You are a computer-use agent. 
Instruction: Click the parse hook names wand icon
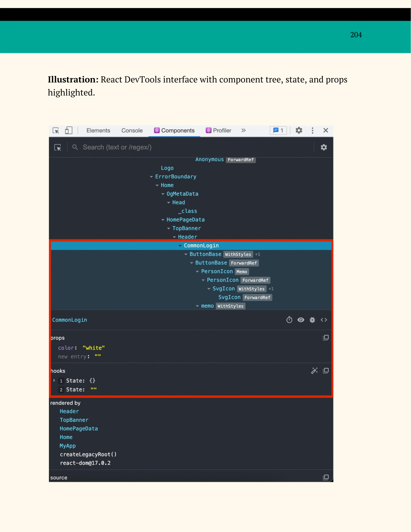coord(314,371)
